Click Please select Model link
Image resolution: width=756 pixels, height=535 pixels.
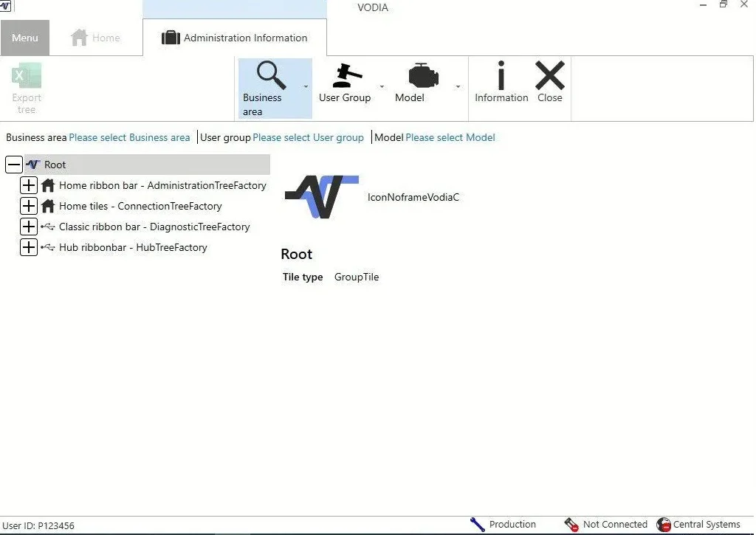(450, 137)
